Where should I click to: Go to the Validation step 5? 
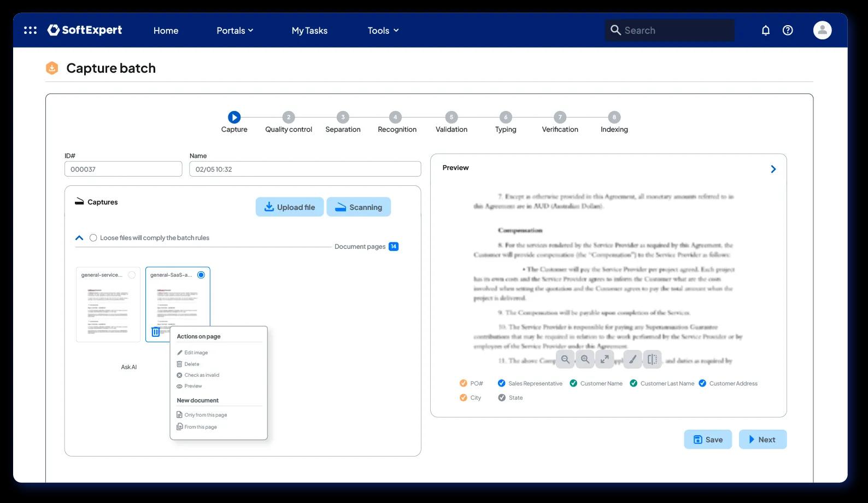coord(451,117)
